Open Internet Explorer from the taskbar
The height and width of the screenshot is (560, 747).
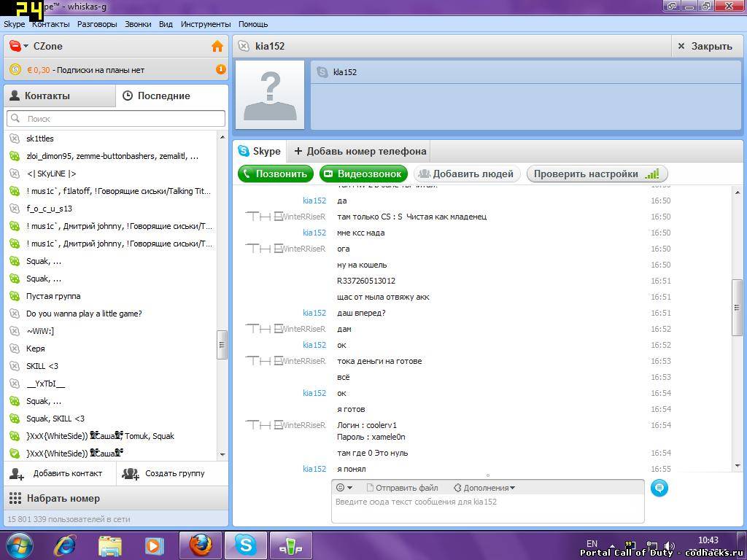[x=64, y=545]
